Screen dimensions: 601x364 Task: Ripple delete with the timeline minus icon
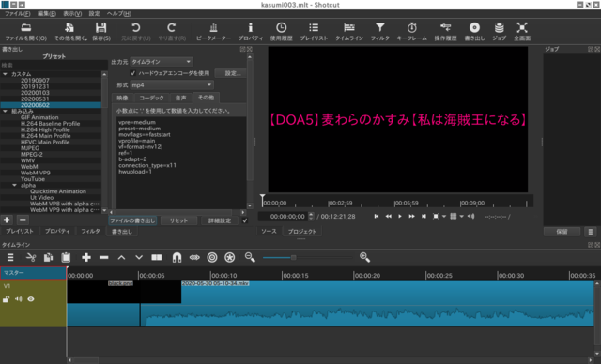104,258
